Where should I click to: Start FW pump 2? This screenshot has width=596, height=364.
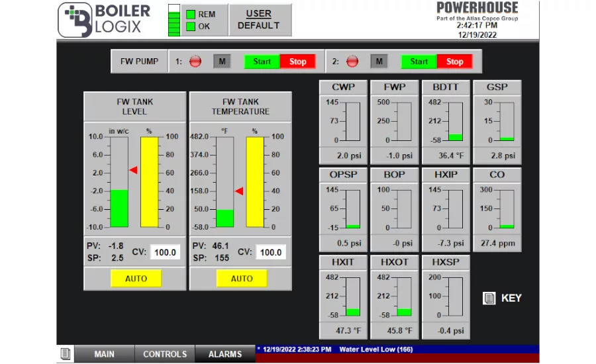pos(419,62)
